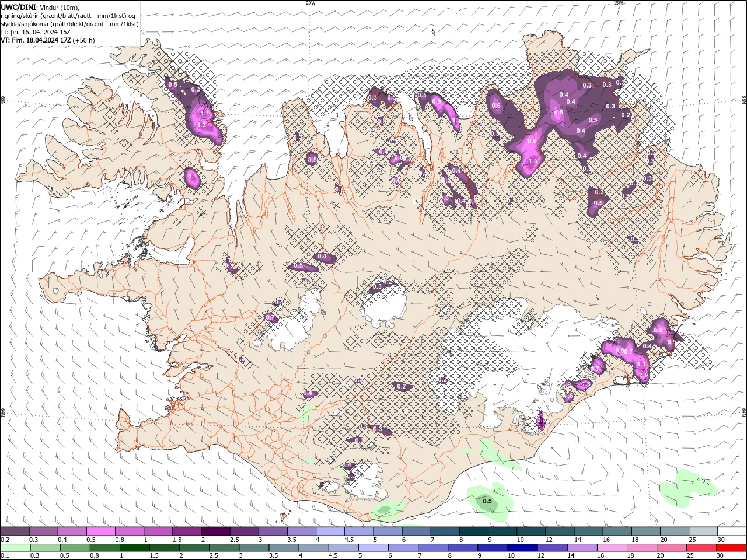This screenshot has height=560, width=747.
Task: Click the '4.5' label in the top legend row
Action: tap(349, 540)
